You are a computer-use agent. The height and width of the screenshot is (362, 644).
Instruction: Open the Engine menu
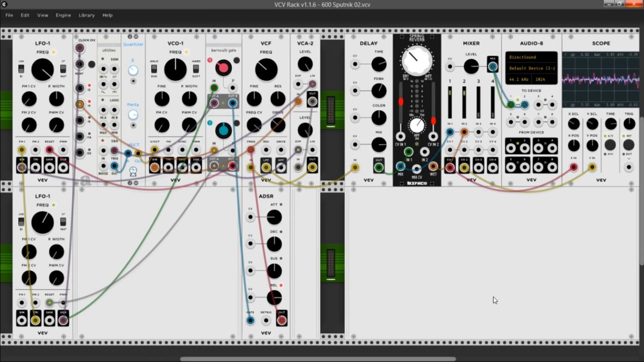[63, 15]
